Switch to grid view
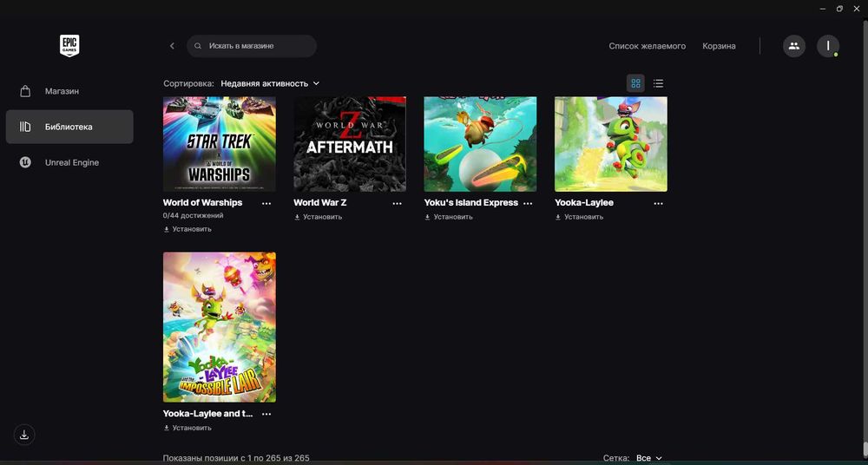 [635, 83]
